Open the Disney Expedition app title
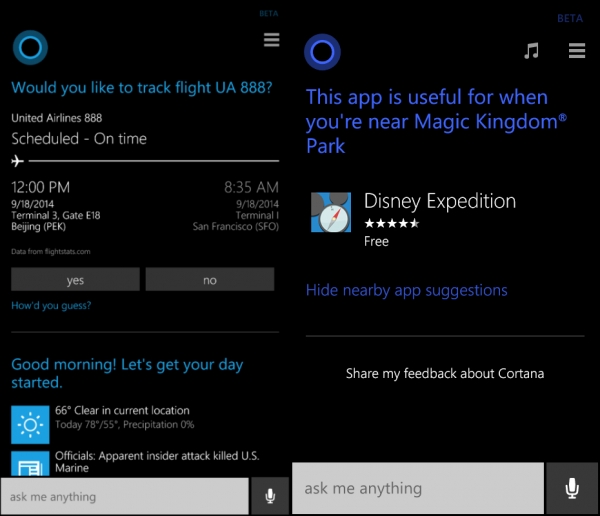The image size is (600, 516). (440, 201)
